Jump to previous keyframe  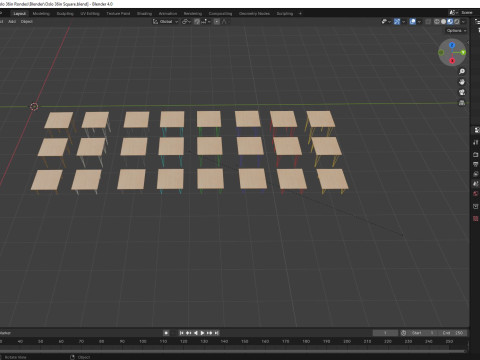188,333
